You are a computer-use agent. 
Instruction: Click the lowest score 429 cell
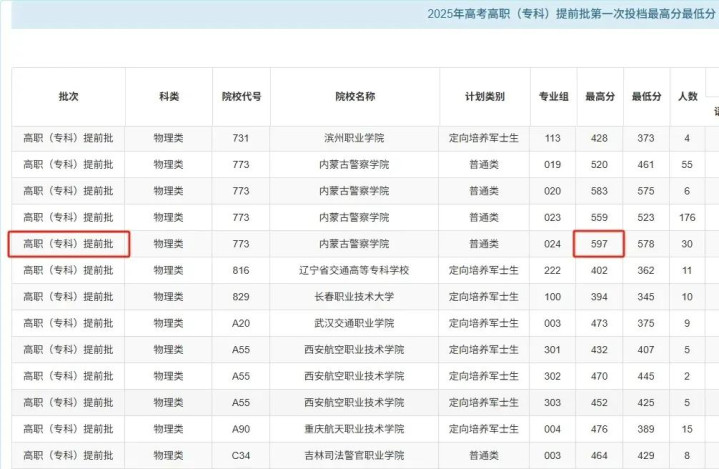[646, 456]
